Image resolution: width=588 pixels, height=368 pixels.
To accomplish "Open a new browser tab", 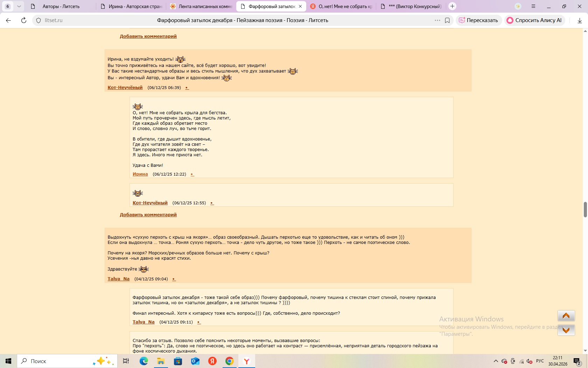I will point(452,6).
